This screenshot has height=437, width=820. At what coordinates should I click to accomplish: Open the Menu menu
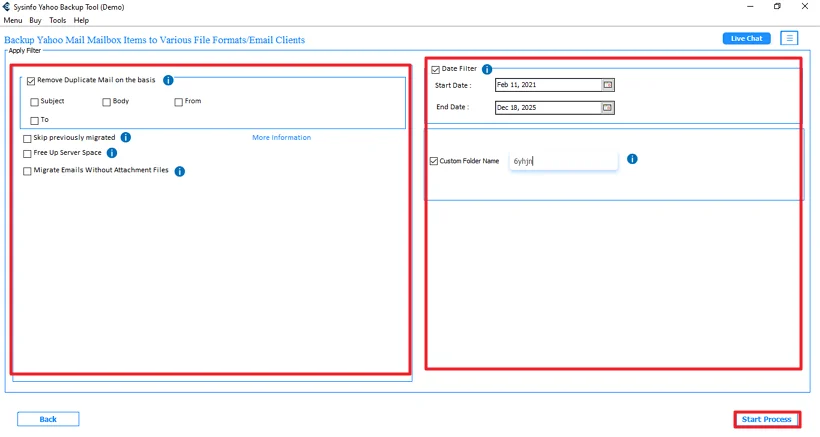[x=13, y=20]
